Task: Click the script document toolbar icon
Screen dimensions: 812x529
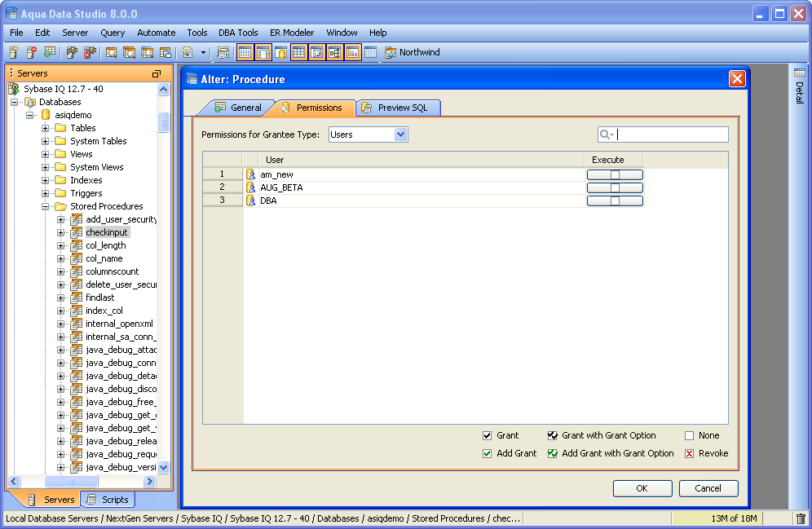Action: click(x=188, y=52)
